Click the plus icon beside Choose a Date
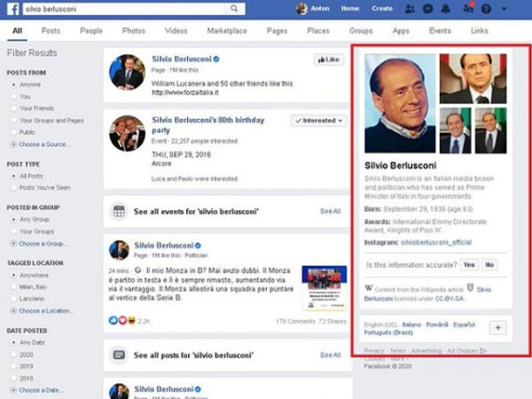 (x=13, y=390)
